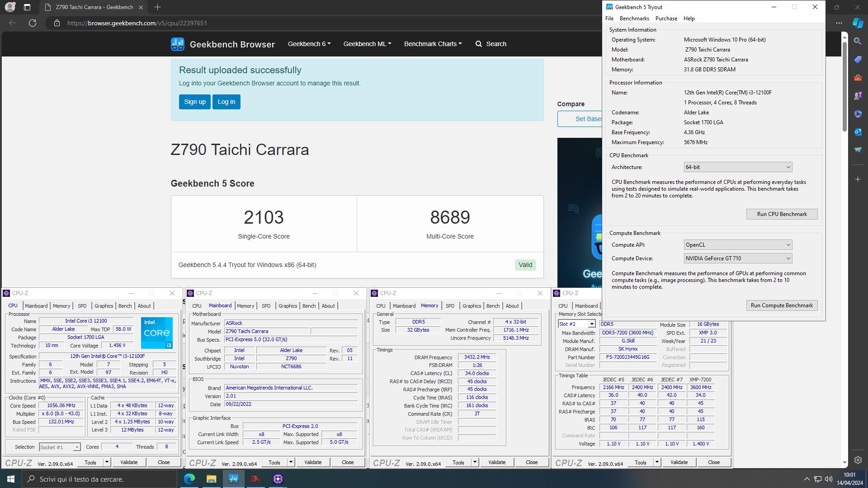
Task: Switch to Bench tab in CPU-Z CPU window
Action: (x=125, y=306)
